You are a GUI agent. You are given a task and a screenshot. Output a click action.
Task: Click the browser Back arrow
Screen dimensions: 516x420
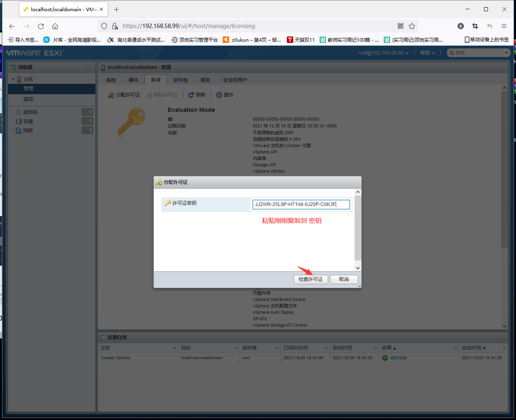click(12, 26)
